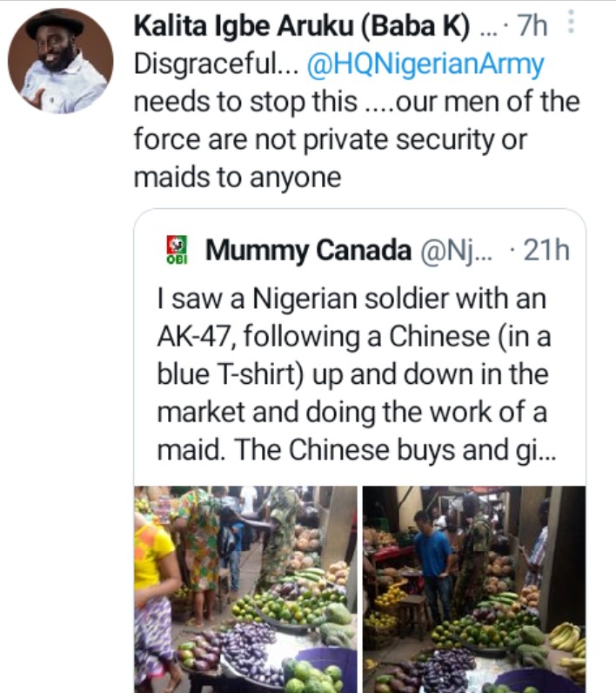Viewport: 616px width, 693px height.
Task: Tap the "needs to stop this" tweet line
Action: point(245,102)
